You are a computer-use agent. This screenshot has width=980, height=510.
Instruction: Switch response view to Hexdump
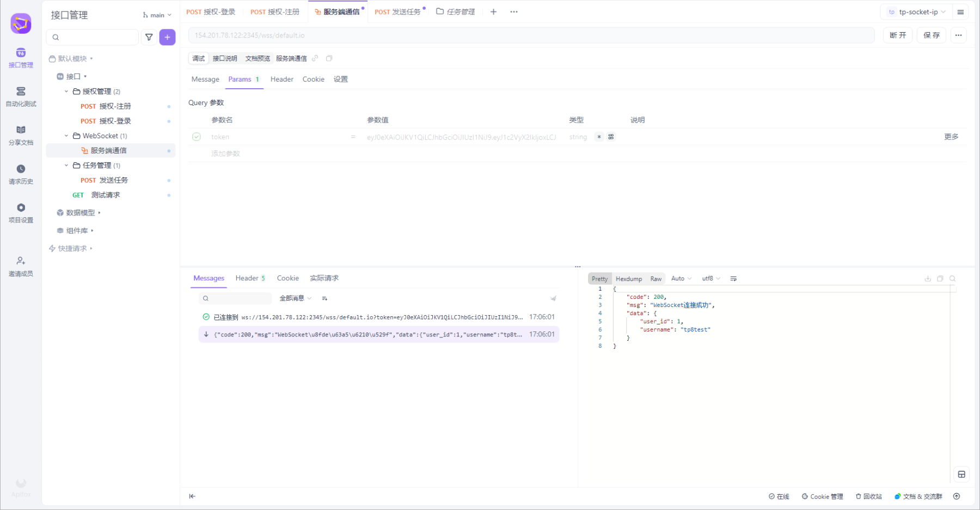click(x=629, y=279)
